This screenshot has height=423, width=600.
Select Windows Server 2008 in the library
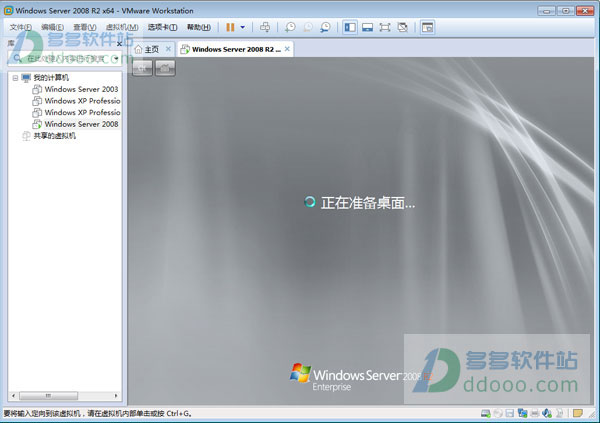(81, 124)
